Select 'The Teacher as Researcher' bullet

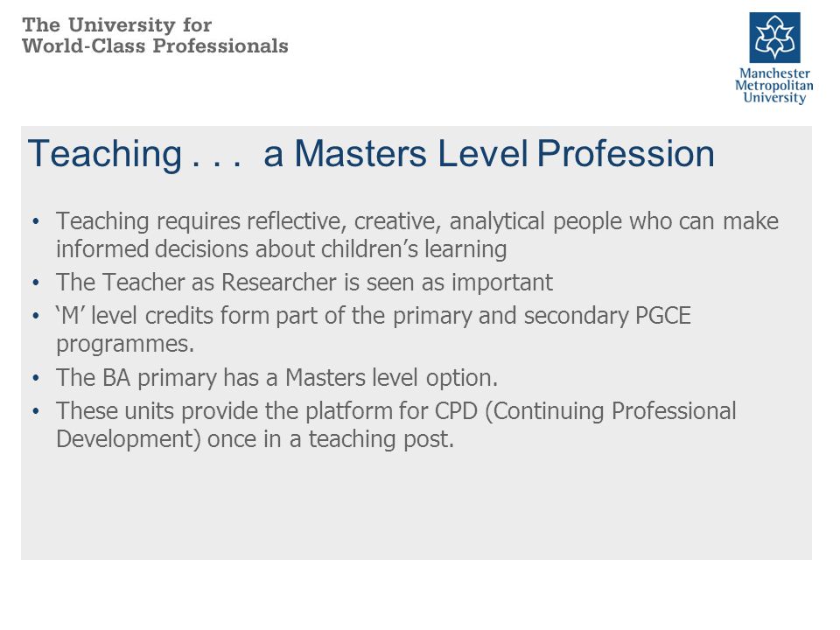pos(304,283)
